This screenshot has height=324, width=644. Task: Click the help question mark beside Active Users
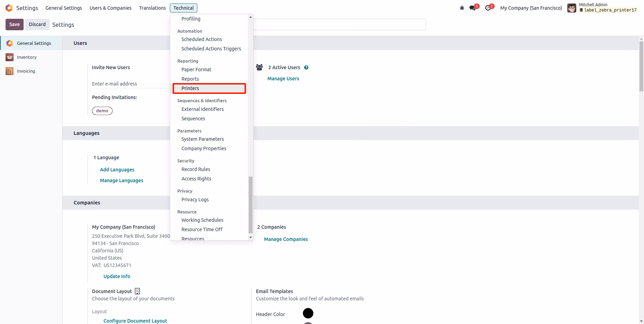306,67
